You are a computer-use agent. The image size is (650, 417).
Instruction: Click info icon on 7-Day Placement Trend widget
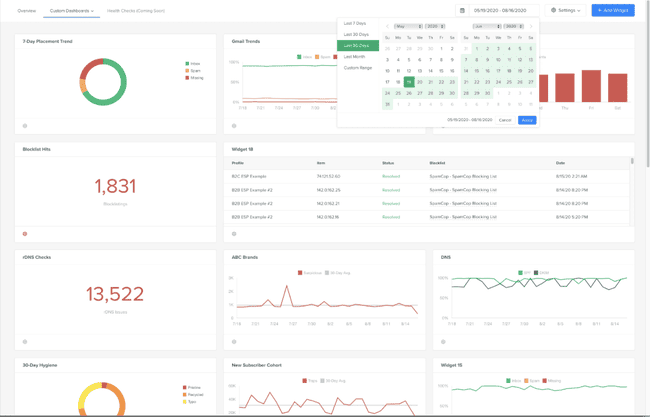[x=25, y=126]
